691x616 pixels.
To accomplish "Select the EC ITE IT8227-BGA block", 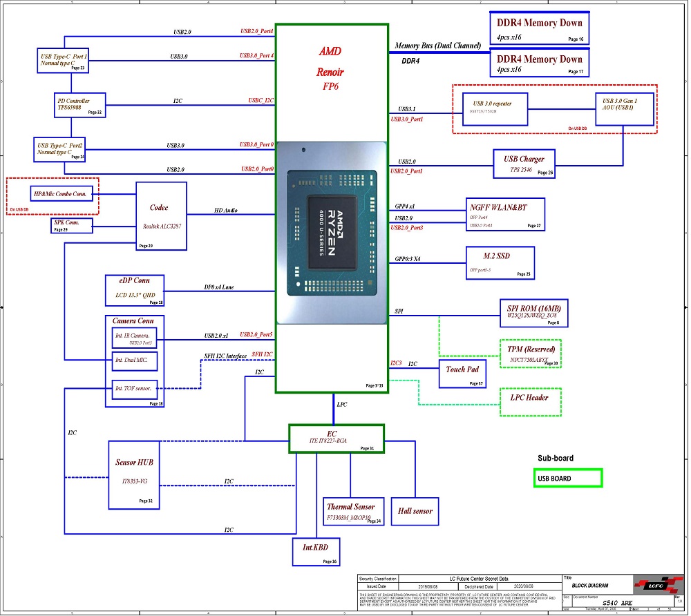I will click(x=338, y=440).
